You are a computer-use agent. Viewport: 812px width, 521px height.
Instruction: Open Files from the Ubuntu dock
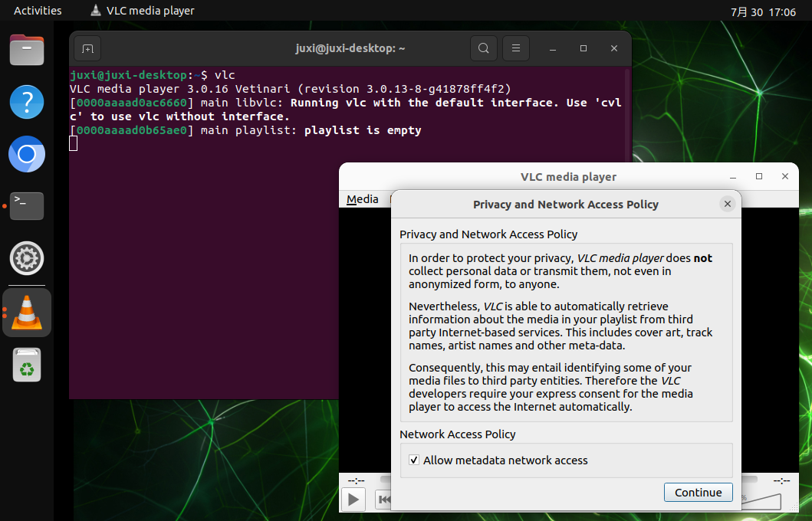tap(27, 50)
